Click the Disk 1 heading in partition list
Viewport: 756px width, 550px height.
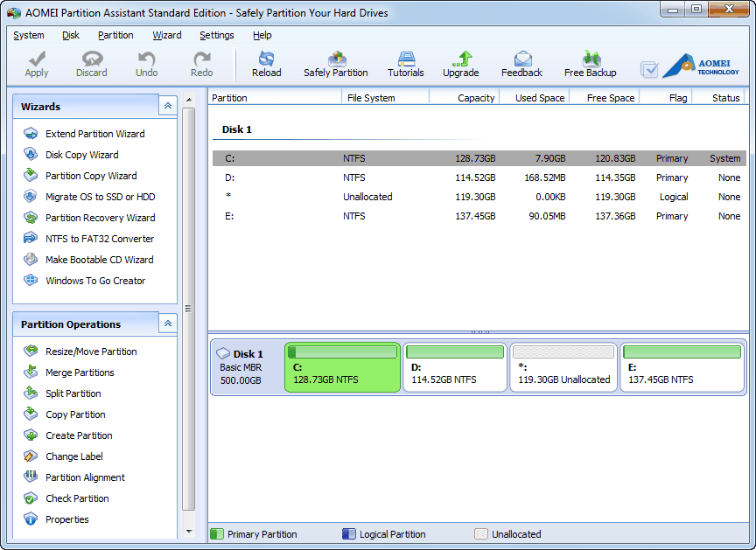pos(237,129)
